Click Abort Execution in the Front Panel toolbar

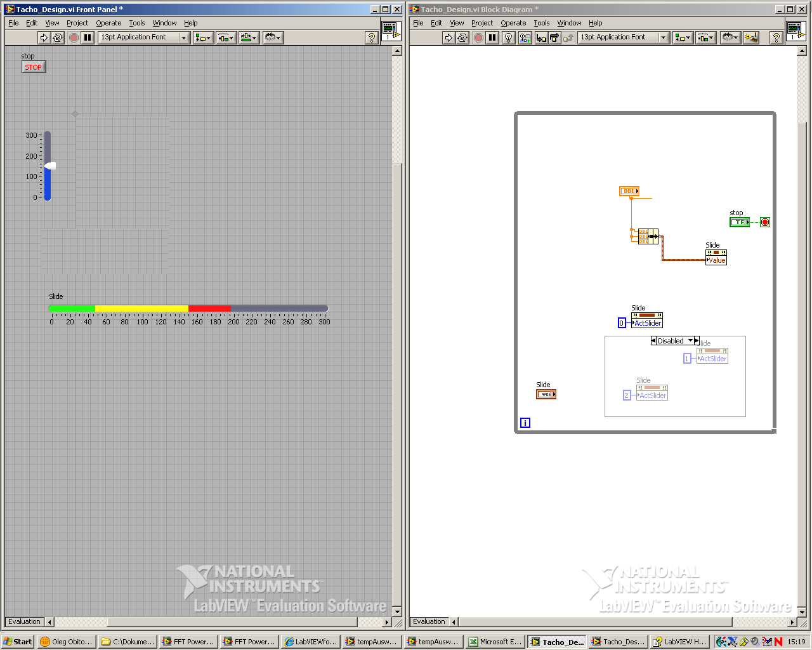coord(74,37)
